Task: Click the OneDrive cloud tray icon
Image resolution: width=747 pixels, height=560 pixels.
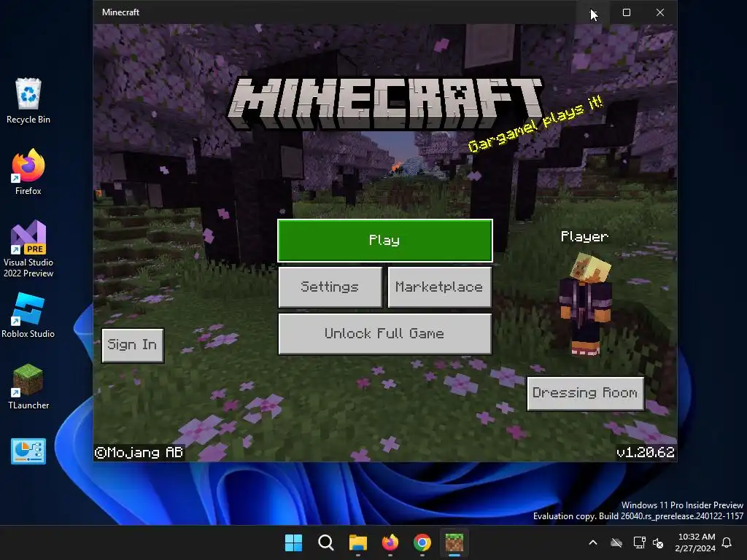Action: click(616, 542)
